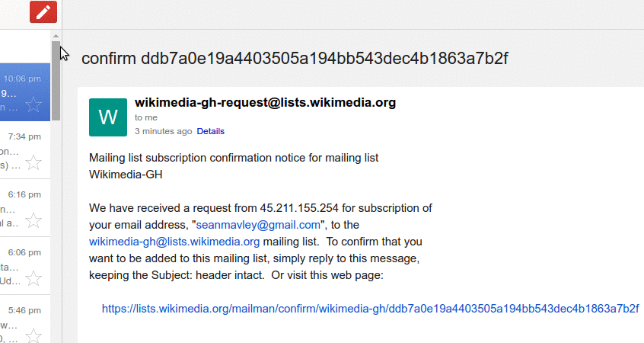
Task: Click the "to me" recipient line
Action: [x=145, y=118]
